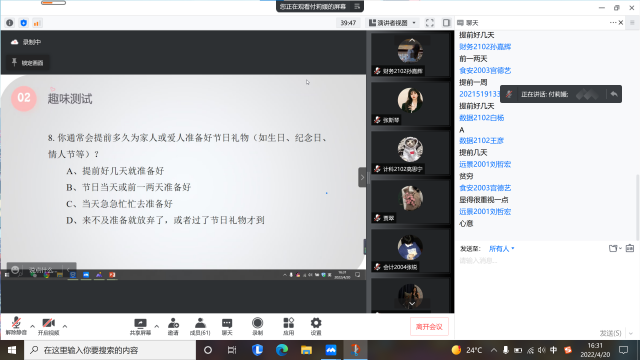The height and width of the screenshot is (360, 640).
Task: Click sender name 财务2102孙嘉辉 in chat
Action: [485, 47]
